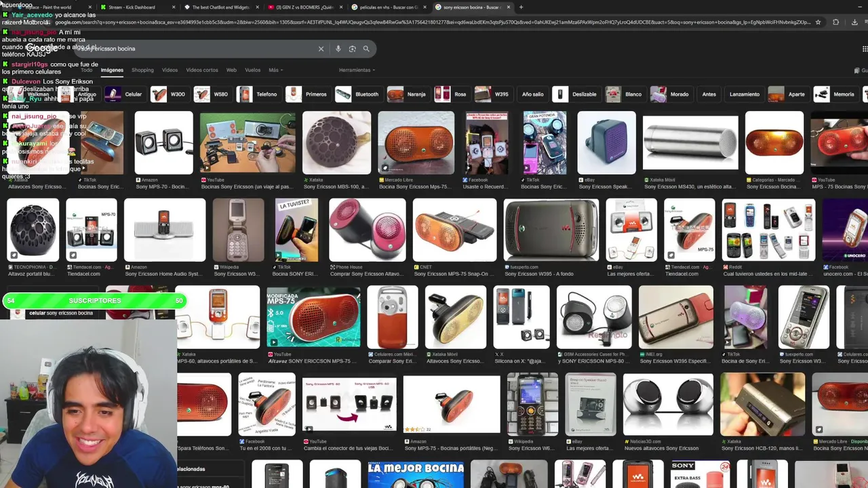Open IMEI.org Sony Ericsson W395 image

675,317
